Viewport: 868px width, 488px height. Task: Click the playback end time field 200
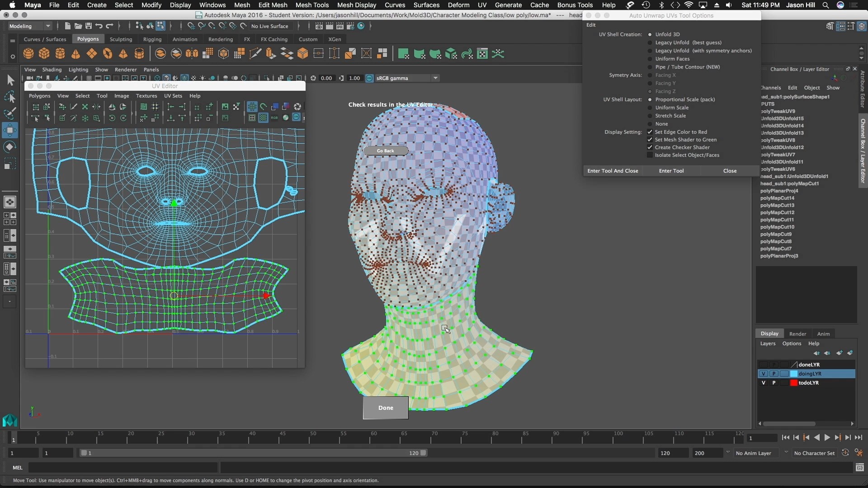pyautogui.click(x=708, y=453)
